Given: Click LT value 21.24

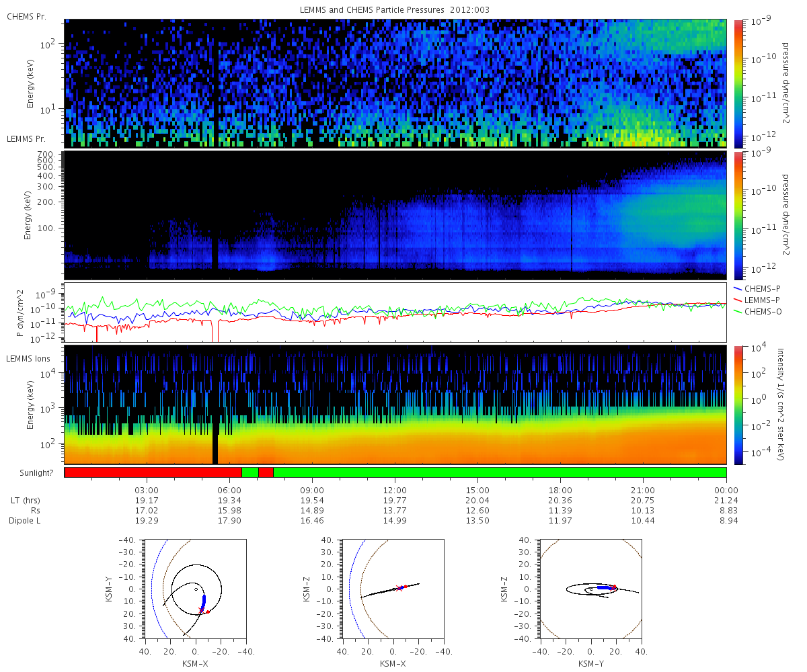Looking at the screenshot, I should point(726,501).
